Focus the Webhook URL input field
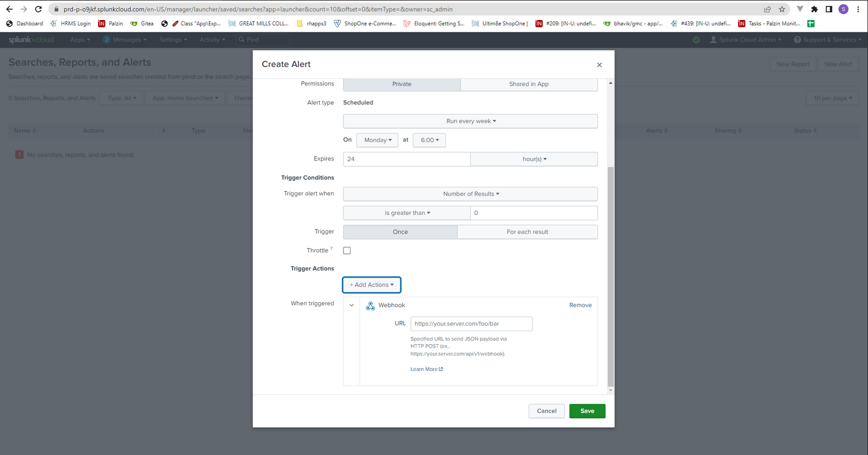 [471, 324]
